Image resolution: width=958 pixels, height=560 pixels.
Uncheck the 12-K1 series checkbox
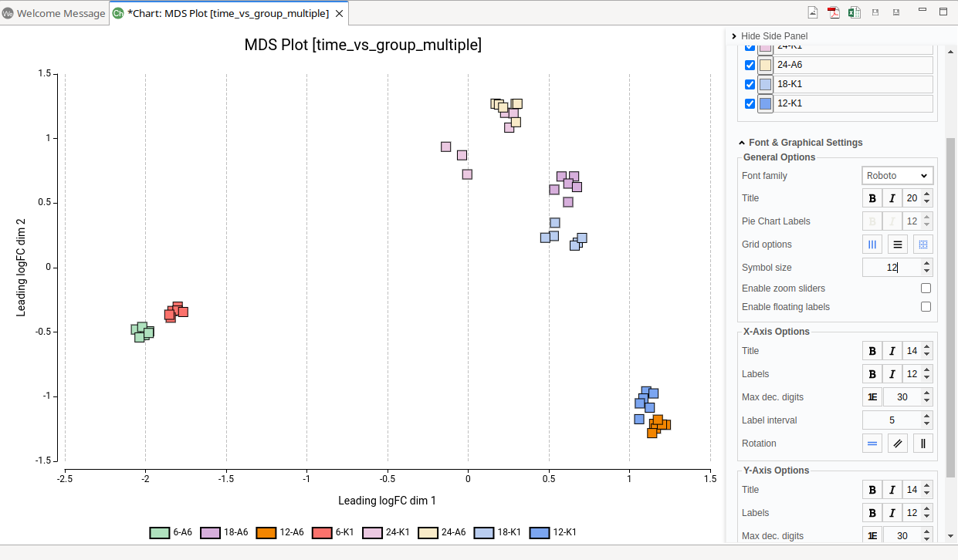point(750,103)
